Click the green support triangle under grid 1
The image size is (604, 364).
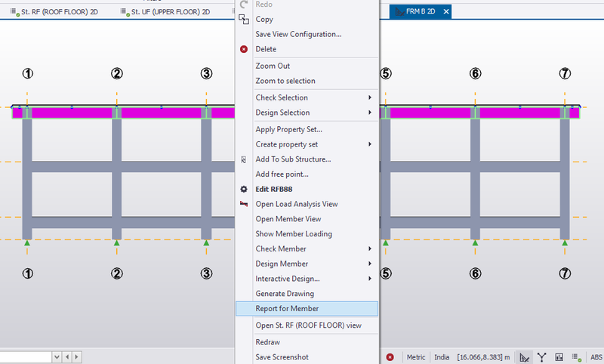(27, 242)
